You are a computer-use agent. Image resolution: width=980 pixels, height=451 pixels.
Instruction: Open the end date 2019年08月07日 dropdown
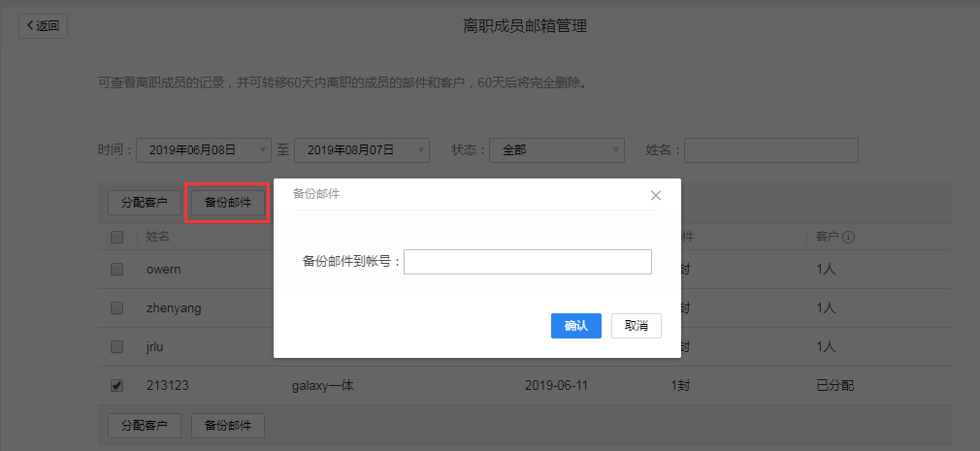coord(361,150)
